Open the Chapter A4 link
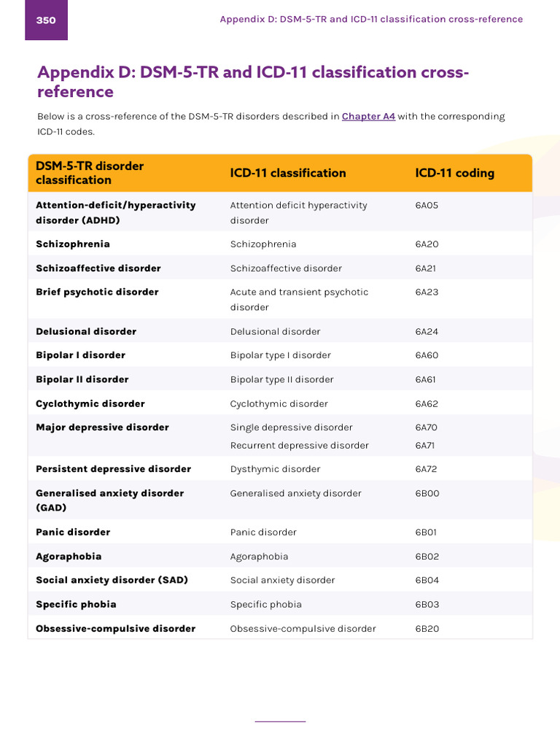The height and width of the screenshot is (747, 560). coord(368,117)
